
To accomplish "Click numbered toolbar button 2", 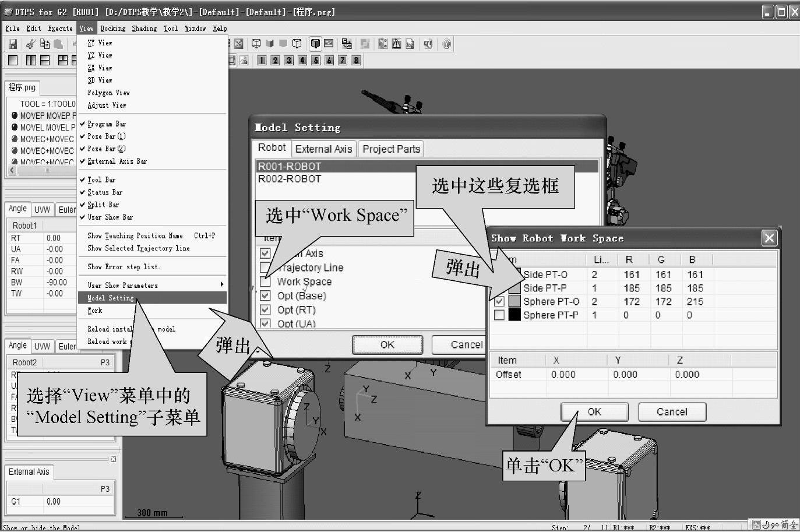I will click(276, 60).
